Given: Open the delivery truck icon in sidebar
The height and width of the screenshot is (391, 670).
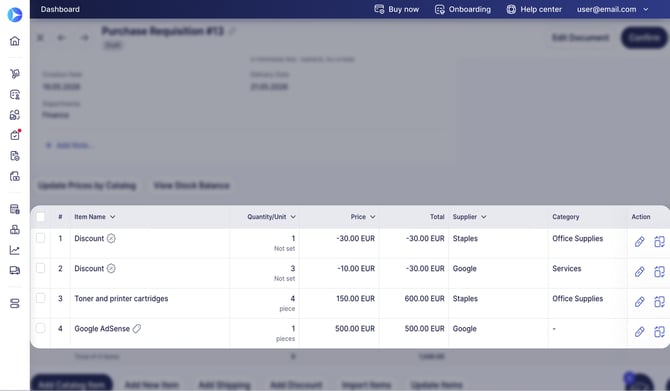Looking at the screenshot, I should tap(15, 270).
